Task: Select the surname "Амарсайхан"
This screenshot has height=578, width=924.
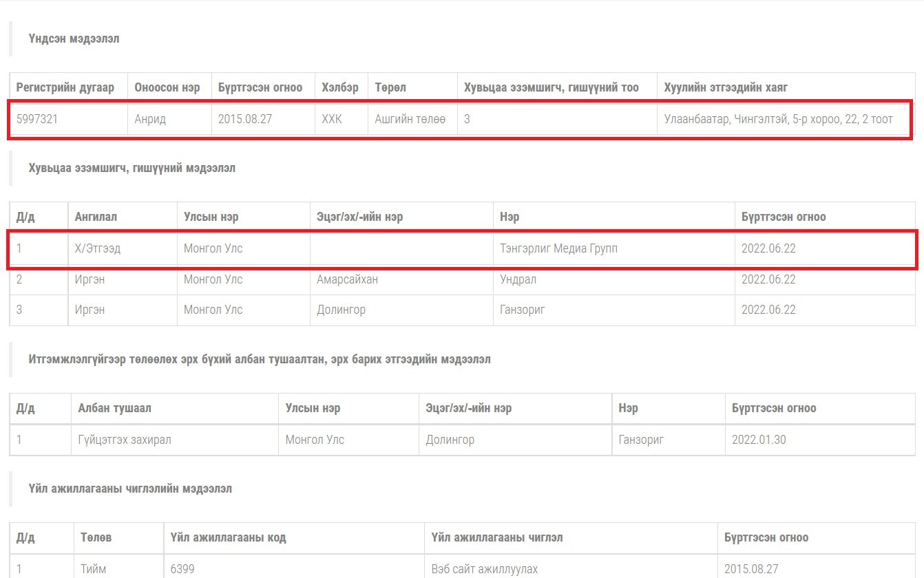Action: pos(348,279)
